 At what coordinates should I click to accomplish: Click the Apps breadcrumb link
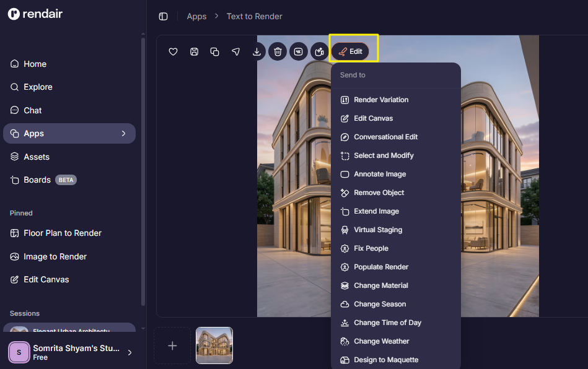(196, 17)
